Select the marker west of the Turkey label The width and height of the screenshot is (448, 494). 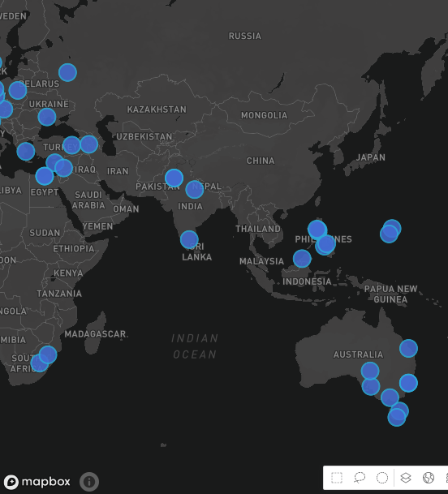click(26, 151)
